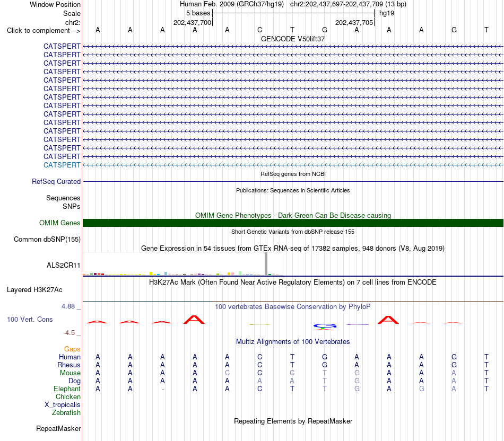Click the 'Human' species label
The image size is (504, 441).
pos(69,357)
